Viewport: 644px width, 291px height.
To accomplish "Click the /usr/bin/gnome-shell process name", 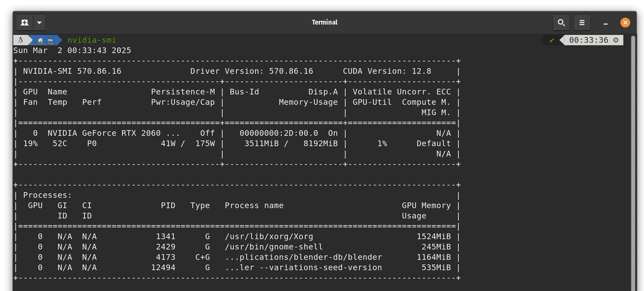I will click(274, 247).
